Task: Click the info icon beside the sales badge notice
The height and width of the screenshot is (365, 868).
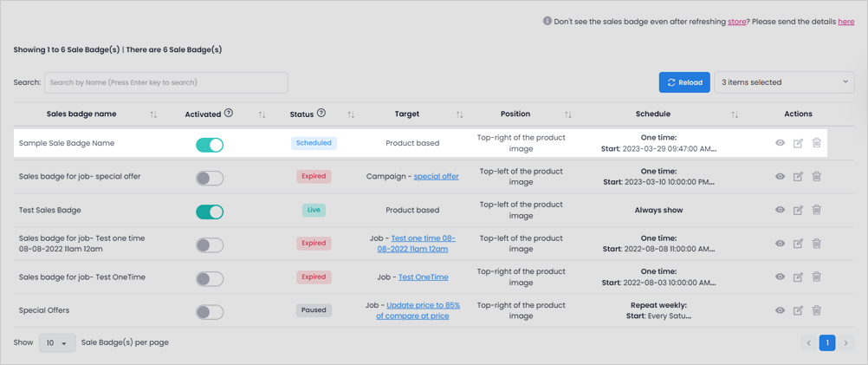Action: [x=547, y=21]
